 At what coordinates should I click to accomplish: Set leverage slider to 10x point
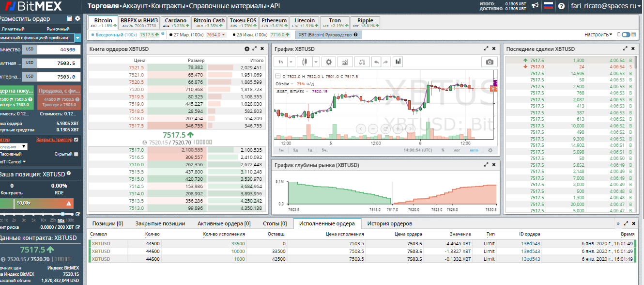pos(43,214)
